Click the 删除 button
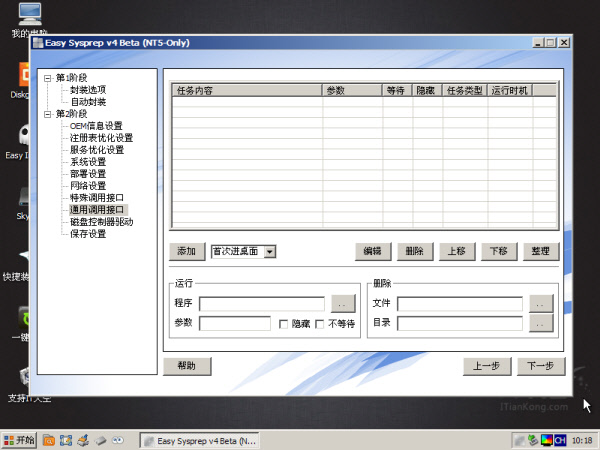This screenshot has height=450, width=600. pos(415,251)
